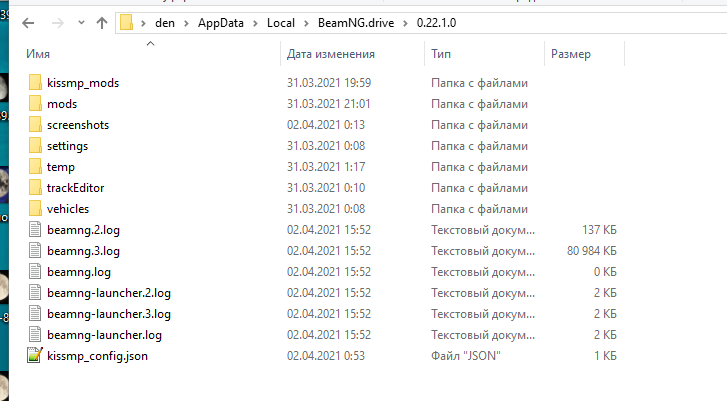Click the trackEditor folder name
The height and width of the screenshot is (401, 727).
point(76,188)
